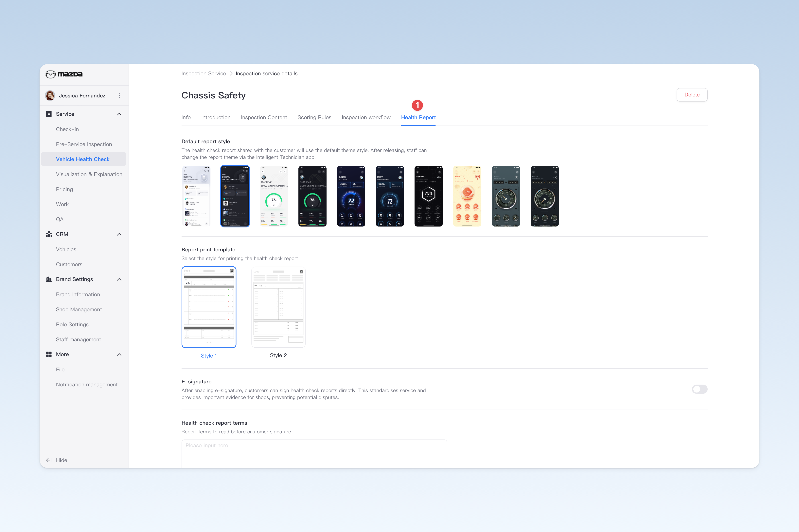Click the Delete button
Viewport: 799px width, 532px height.
click(x=692, y=95)
